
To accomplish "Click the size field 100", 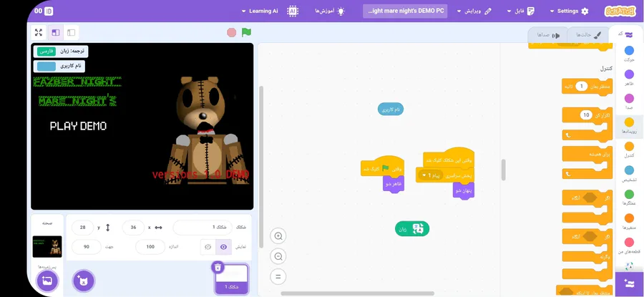I will tap(150, 247).
